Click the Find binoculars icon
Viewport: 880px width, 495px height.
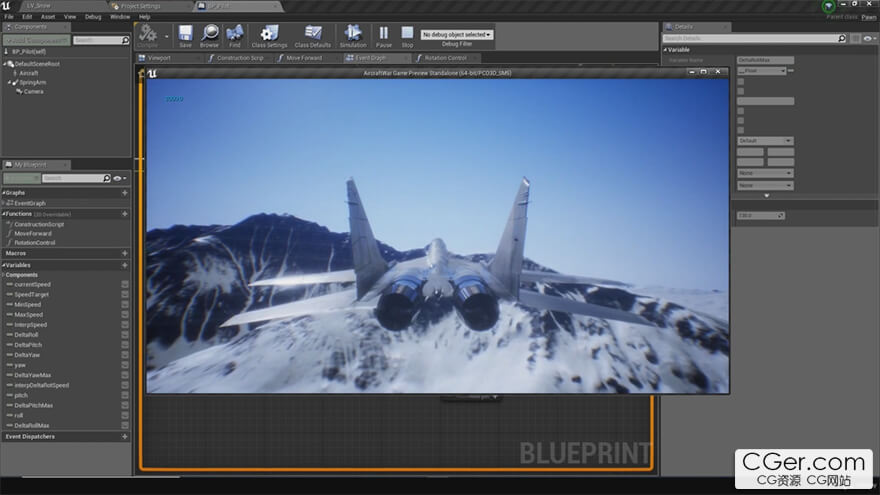click(235, 35)
